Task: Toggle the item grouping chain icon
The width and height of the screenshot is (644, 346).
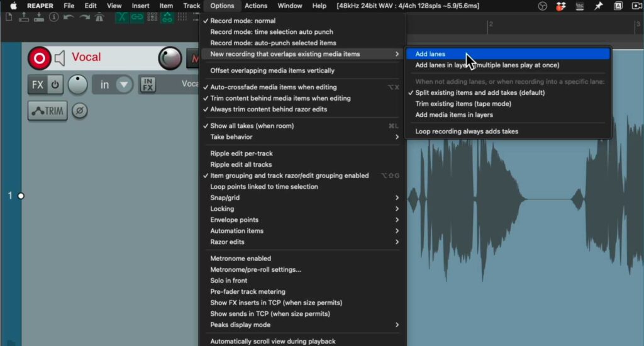Action: click(x=136, y=17)
